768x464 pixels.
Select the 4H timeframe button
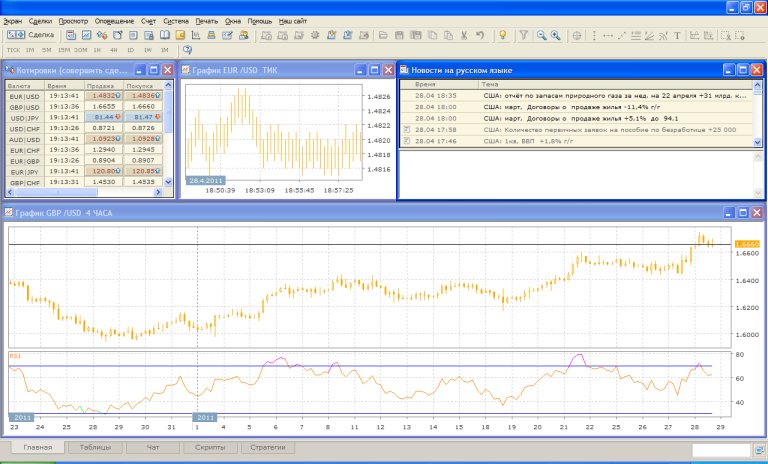[x=114, y=49]
